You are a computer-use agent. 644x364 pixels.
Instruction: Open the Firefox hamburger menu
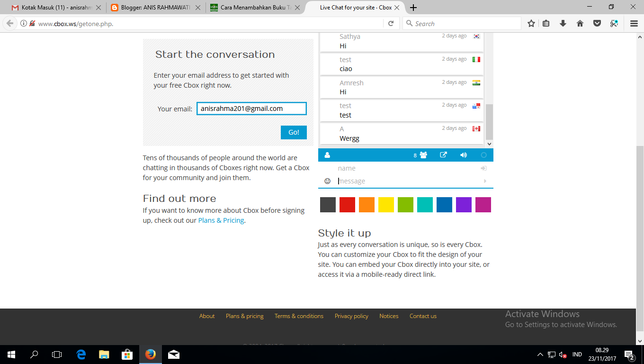click(633, 23)
